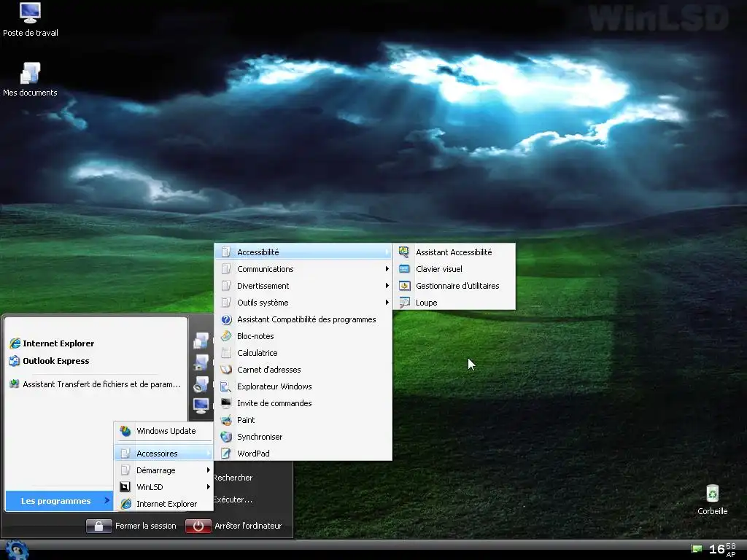Click the Clavier visuel text
The height and width of the screenshot is (560, 747).
[438, 269]
